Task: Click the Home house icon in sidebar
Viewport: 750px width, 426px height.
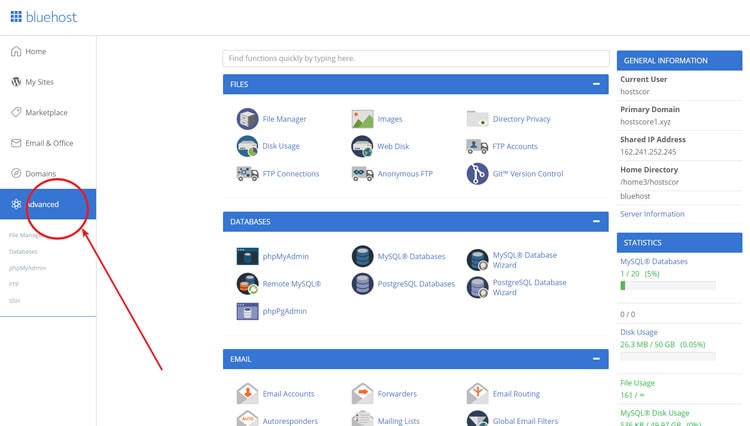Action: 16,51
